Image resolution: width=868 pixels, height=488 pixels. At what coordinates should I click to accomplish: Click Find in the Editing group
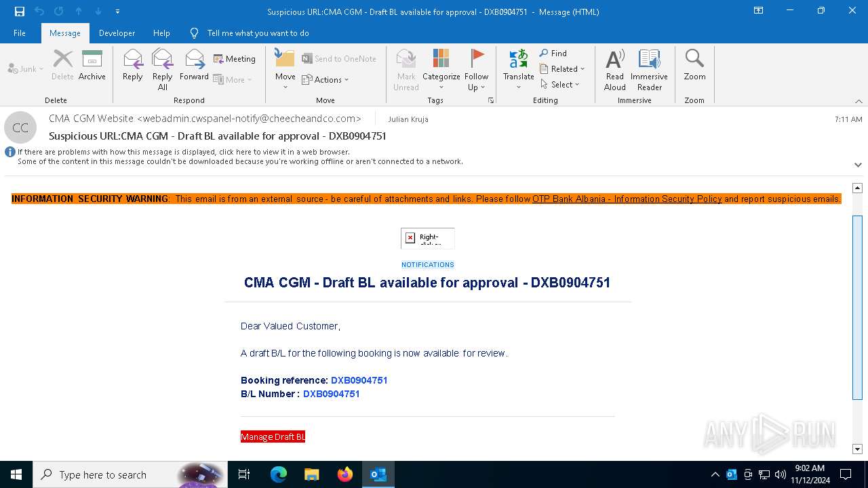click(x=553, y=53)
